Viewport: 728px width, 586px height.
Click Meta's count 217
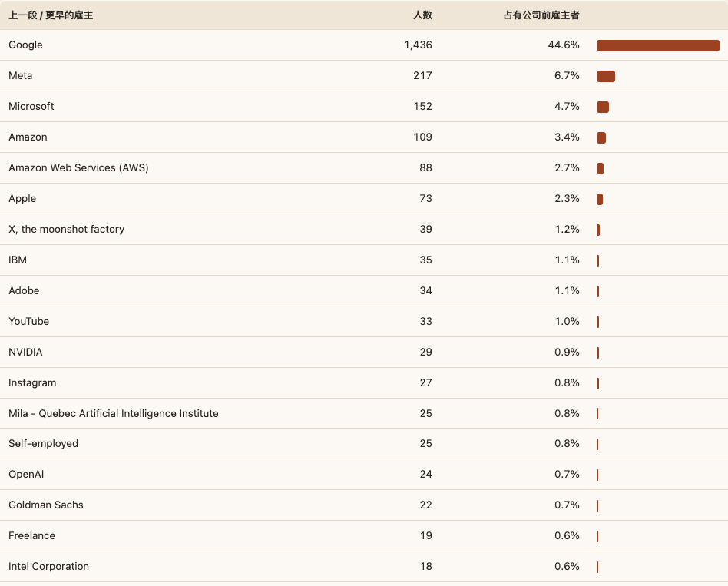click(x=422, y=76)
